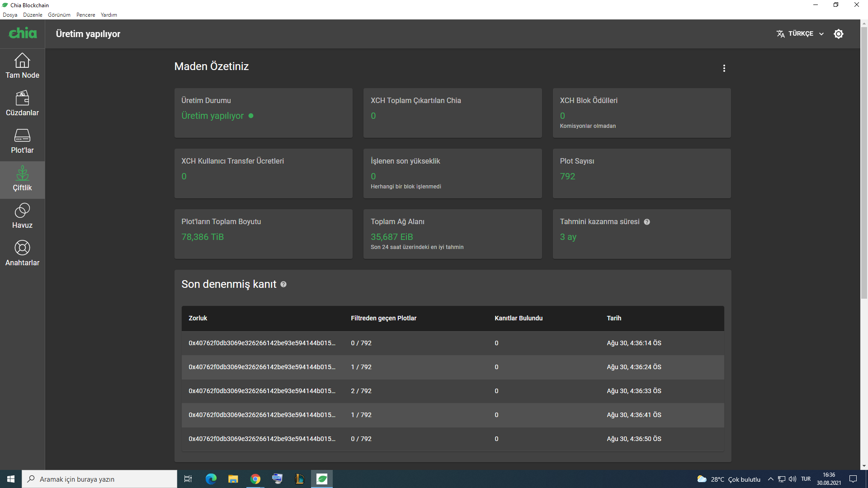The height and width of the screenshot is (488, 868).
Task: Click the Tarih column header
Action: click(614, 318)
